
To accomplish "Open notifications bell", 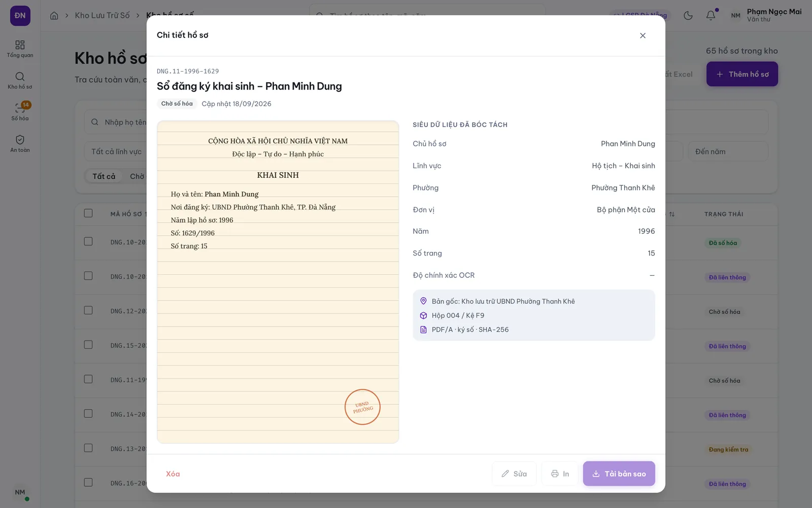I will (x=711, y=16).
